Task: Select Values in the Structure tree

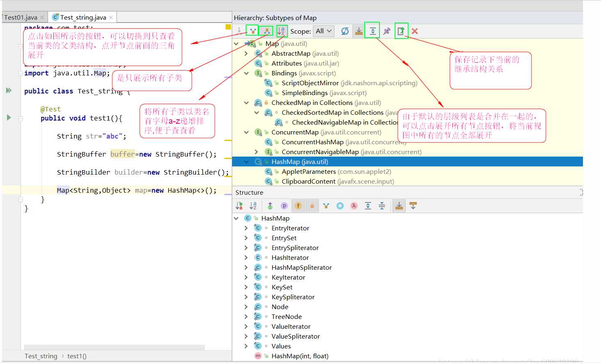Action: click(281, 346)
